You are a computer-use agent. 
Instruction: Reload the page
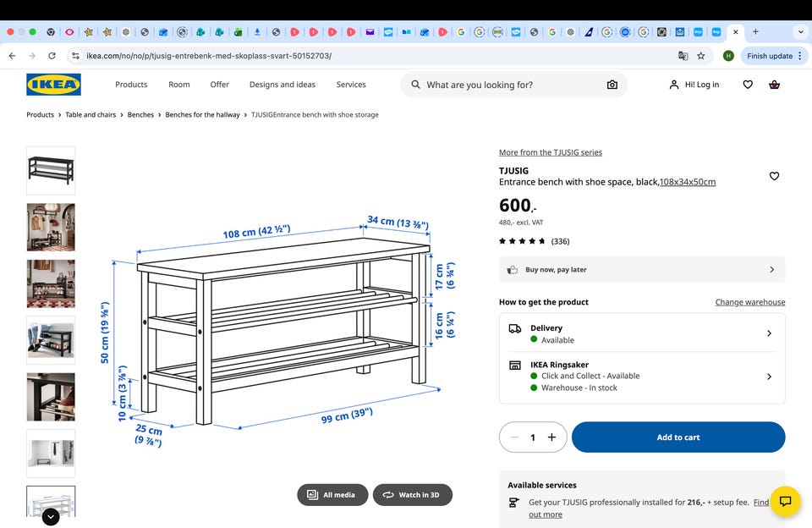click(x=52, y=56)
